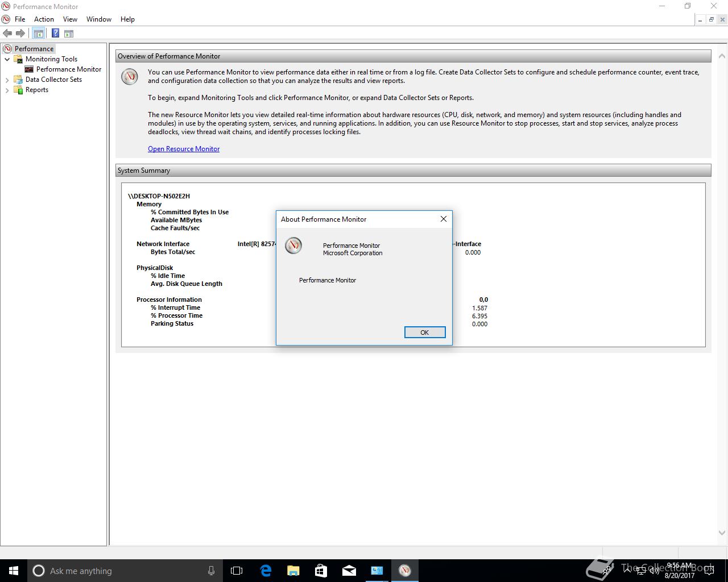
Task: Click the Back arrow toolbar icon
Action: click(x=7, y=34)
